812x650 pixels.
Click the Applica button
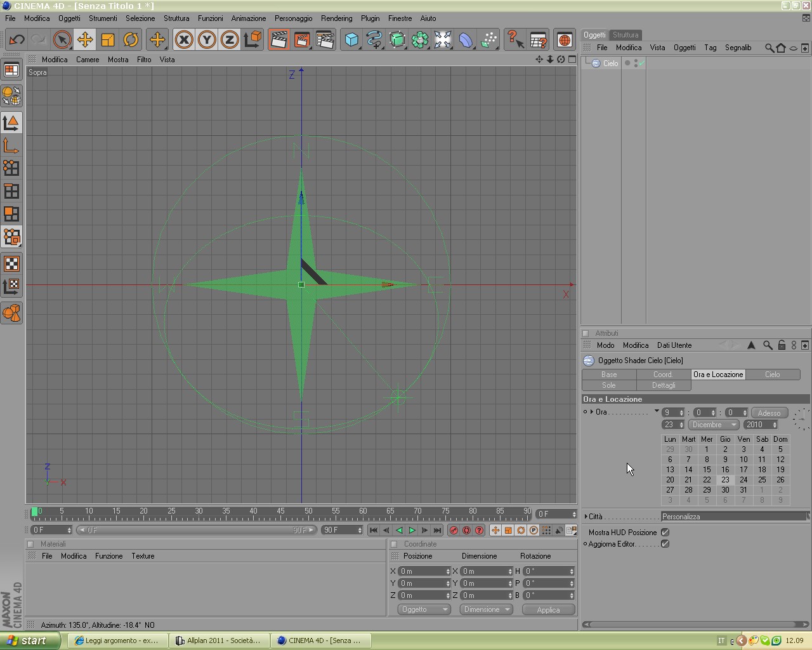[x=548, y=609]
